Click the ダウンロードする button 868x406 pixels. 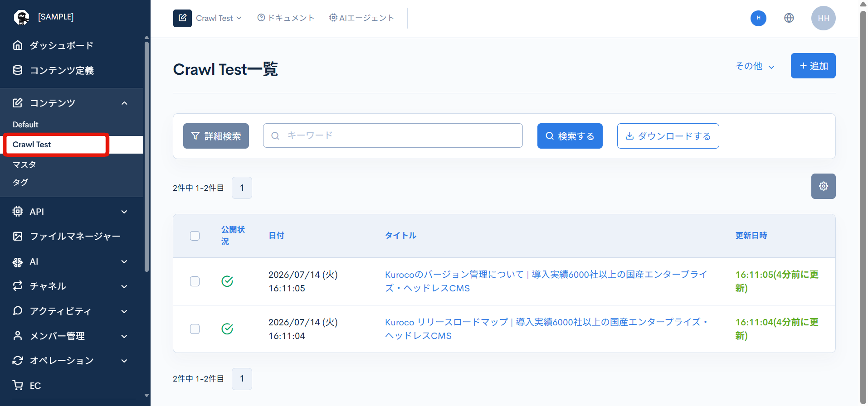point(668,136)
